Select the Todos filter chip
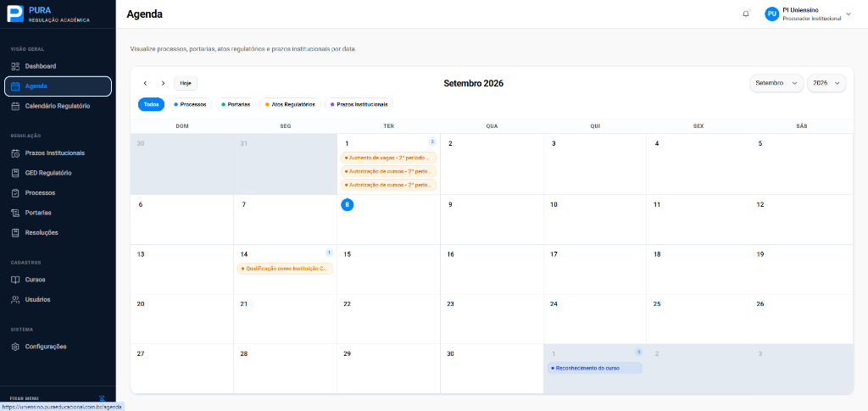Image resolution: width=868 pixels, height=411 pixels. [151, 104]
